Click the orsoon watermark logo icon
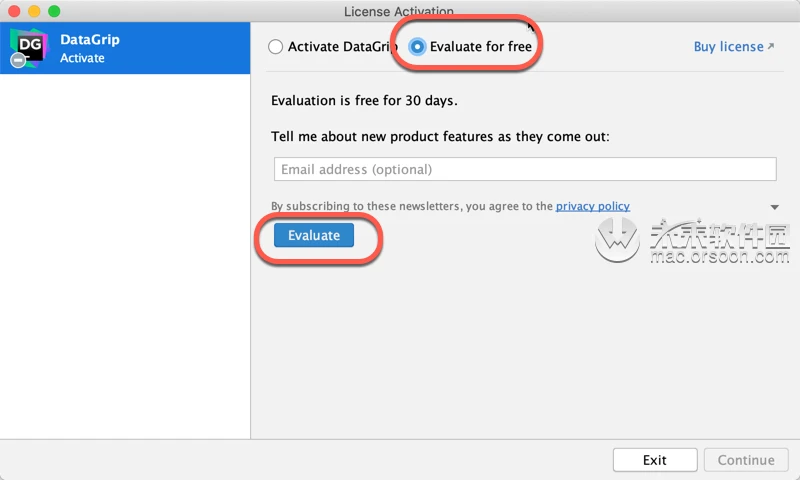Image resolution: width=800 pixels, height=480 pixels. tap(617, 240)
